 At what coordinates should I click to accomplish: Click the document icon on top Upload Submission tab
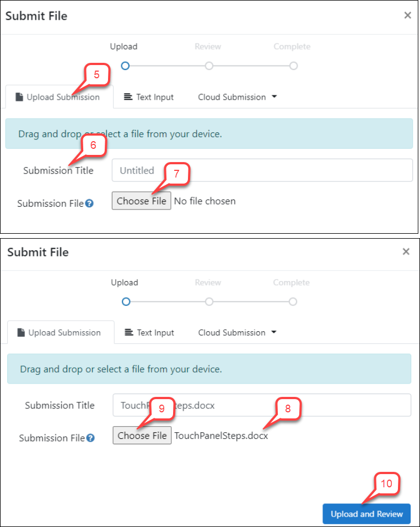19,97
